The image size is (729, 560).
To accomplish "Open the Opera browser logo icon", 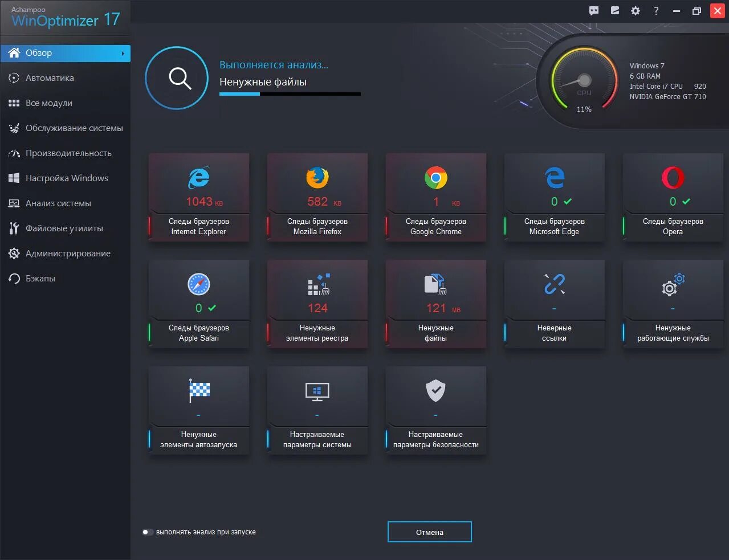I will [673, 177].
